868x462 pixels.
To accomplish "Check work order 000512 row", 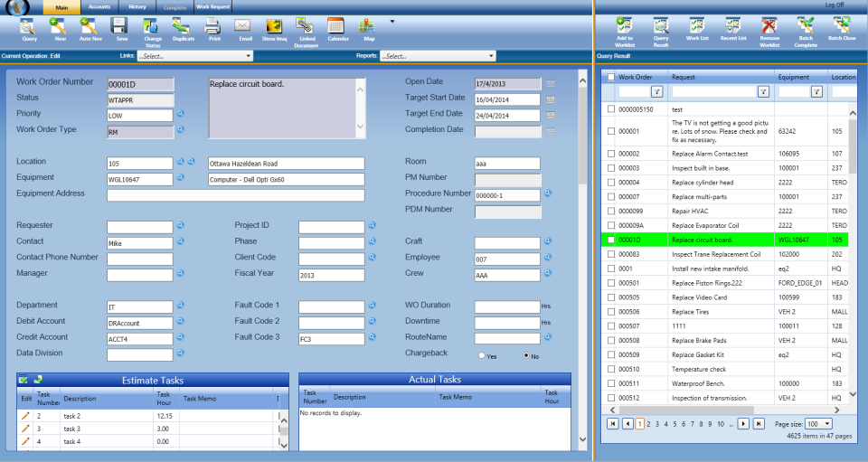I will coord(611,397).
